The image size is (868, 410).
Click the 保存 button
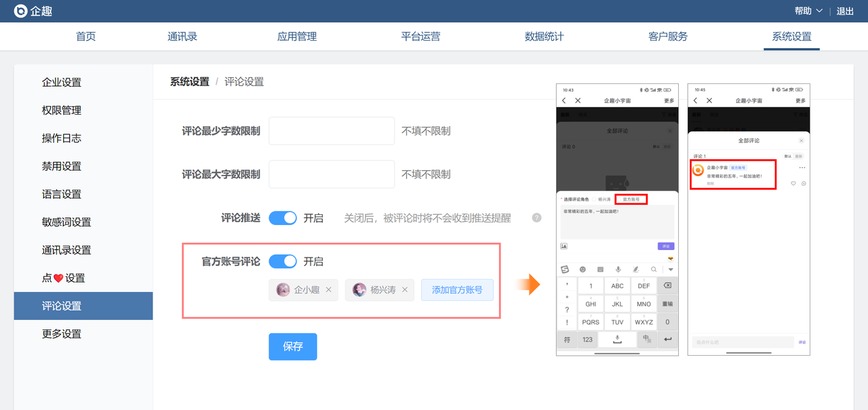tap(292, 346)
